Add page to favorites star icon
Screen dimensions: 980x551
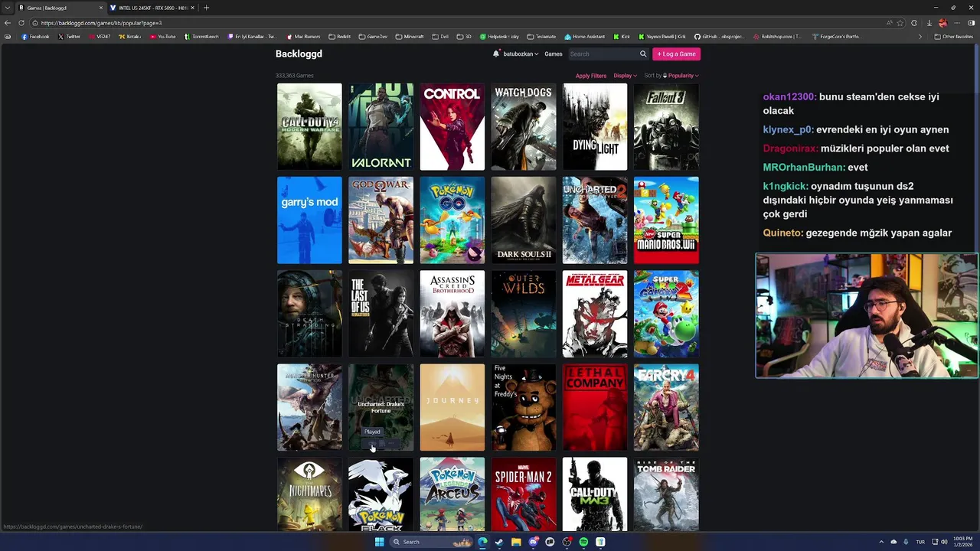tap(900, 23)
